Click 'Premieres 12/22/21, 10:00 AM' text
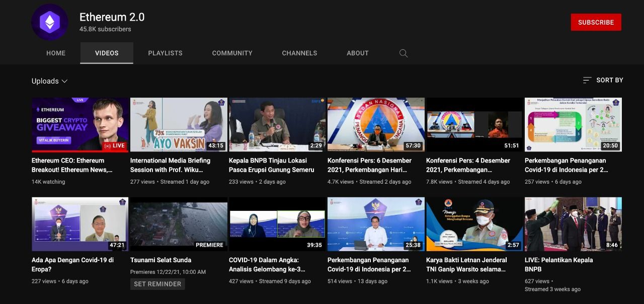Screen dimensions: 644x304 click(168, 272)
